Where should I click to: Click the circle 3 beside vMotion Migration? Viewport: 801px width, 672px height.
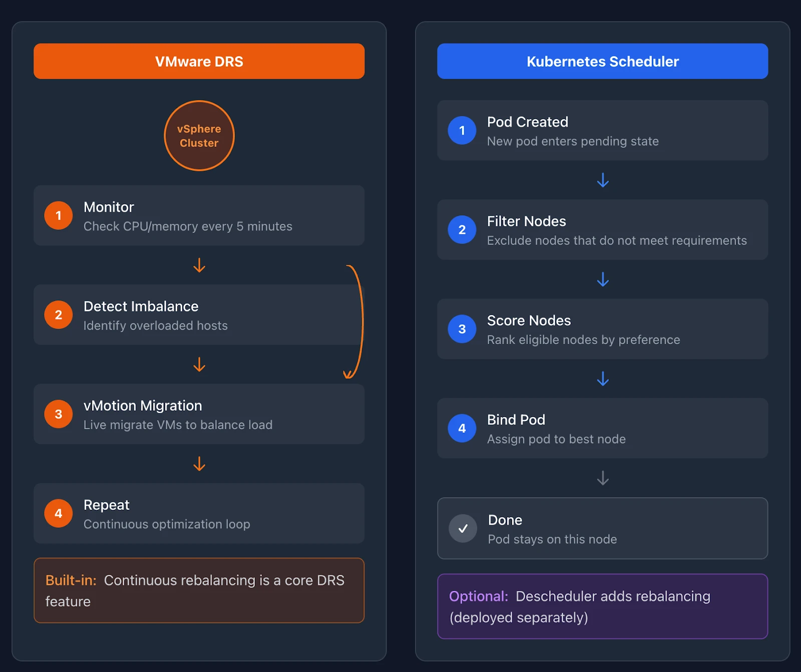coord(58,414)
